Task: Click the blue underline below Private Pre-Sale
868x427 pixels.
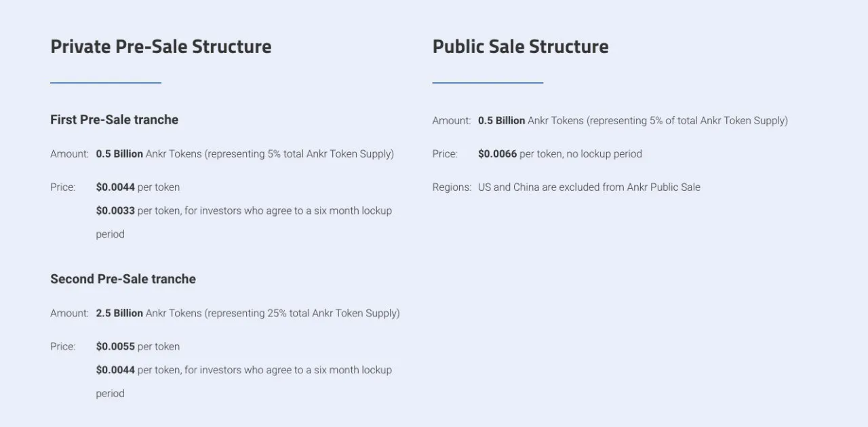Action: click(x=106, y=83)
